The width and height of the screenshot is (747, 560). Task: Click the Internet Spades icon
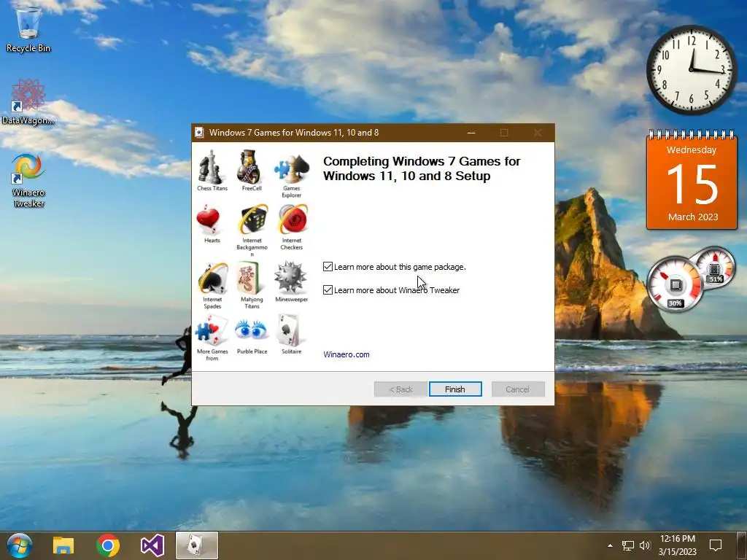coord(212,278)
